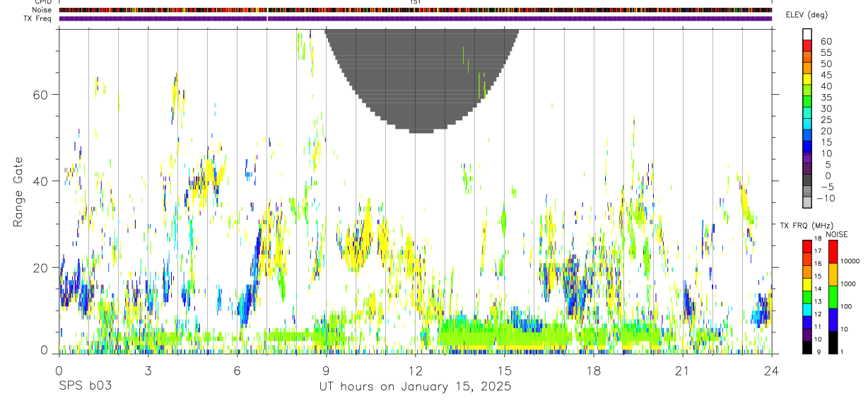The height and width of the screenshot is (401, 868).
Task: Click the cyan TX FRQ swatch between 13 and 12
Action: (807, 309)
